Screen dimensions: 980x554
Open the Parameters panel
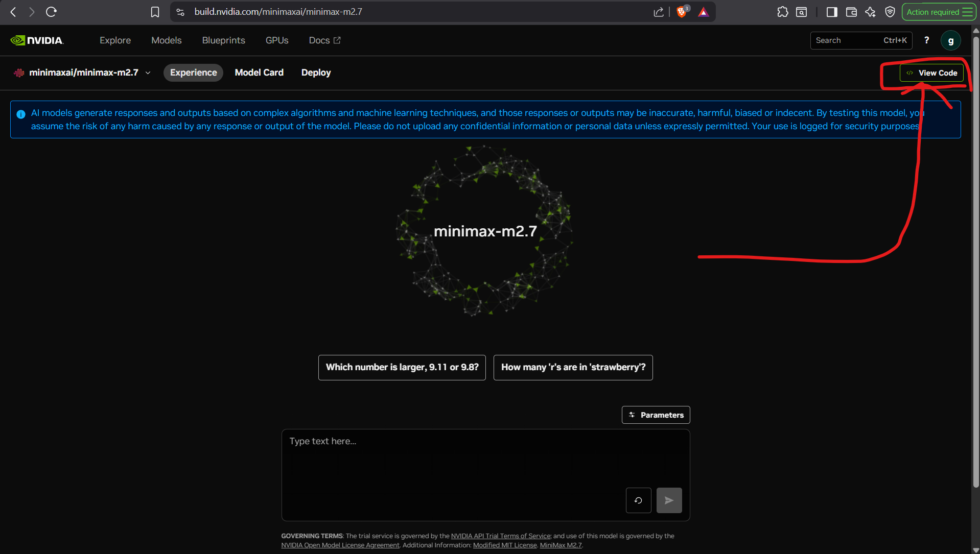point(656,415)
